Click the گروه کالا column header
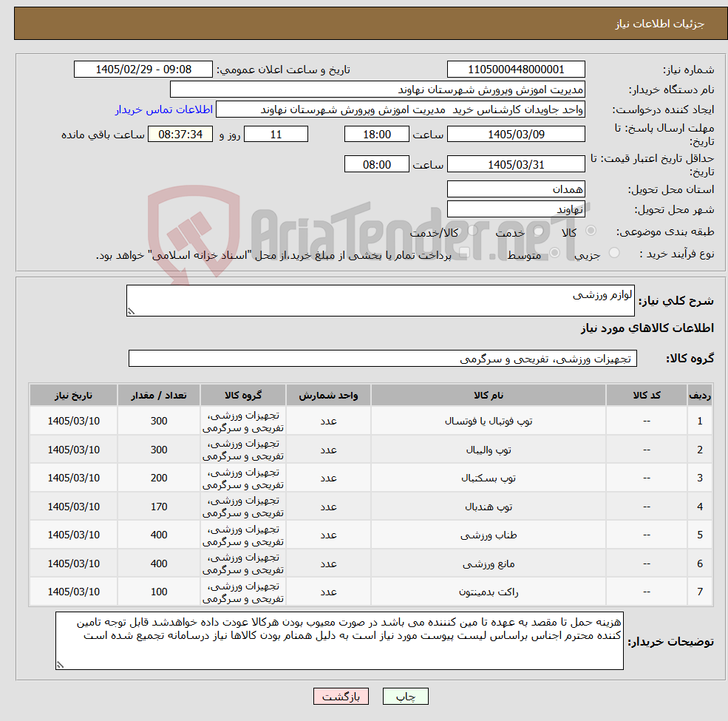728x721 pixels. [x=243, y=396]
